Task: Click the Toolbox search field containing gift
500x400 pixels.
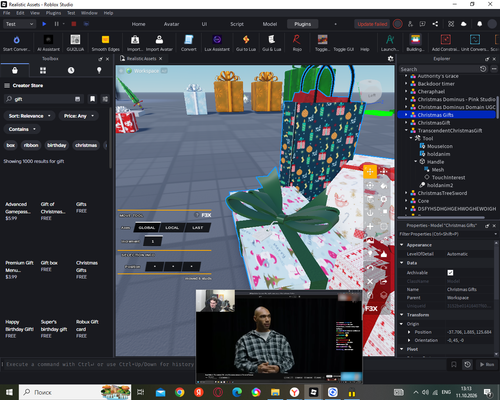Action: pos(43,99)
